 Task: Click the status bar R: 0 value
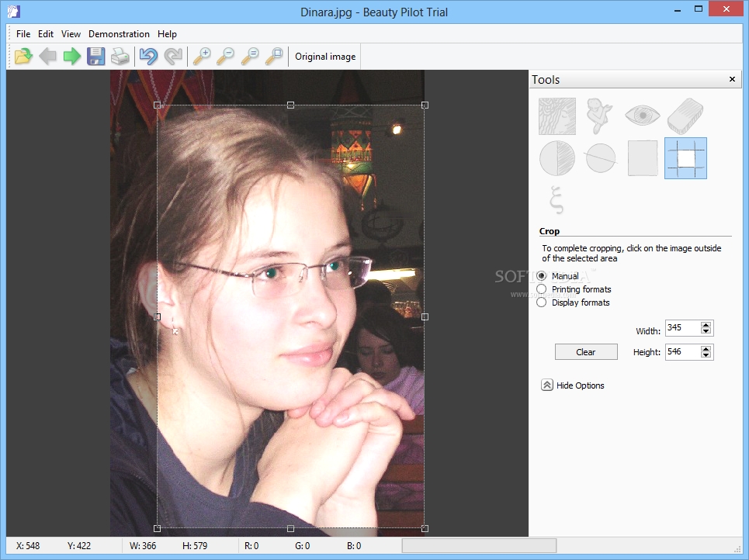pos(251,546)
